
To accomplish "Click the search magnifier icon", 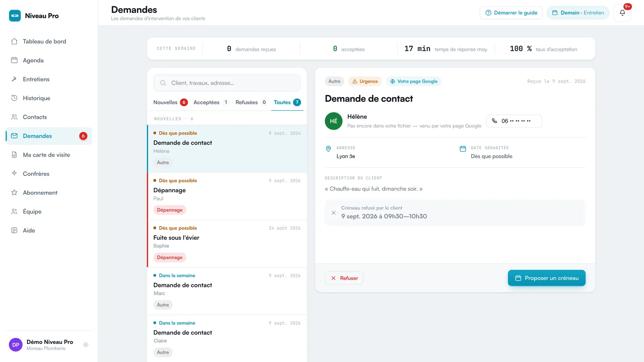I will pos(163,83).
